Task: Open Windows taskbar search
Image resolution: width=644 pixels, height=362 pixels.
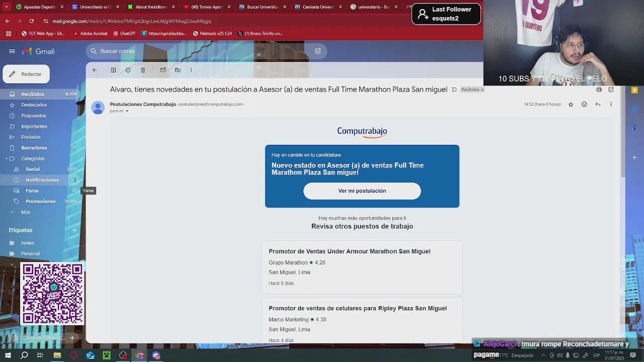Action: [24, 355]
